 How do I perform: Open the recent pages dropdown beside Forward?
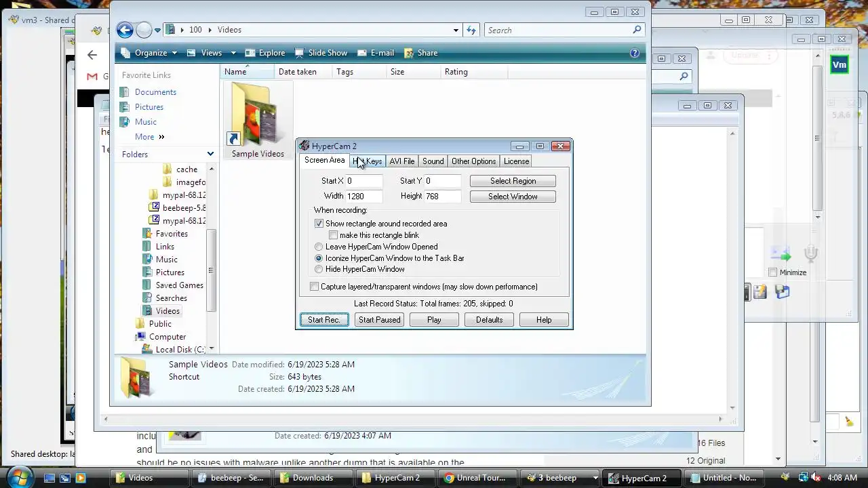click(157, 30)
